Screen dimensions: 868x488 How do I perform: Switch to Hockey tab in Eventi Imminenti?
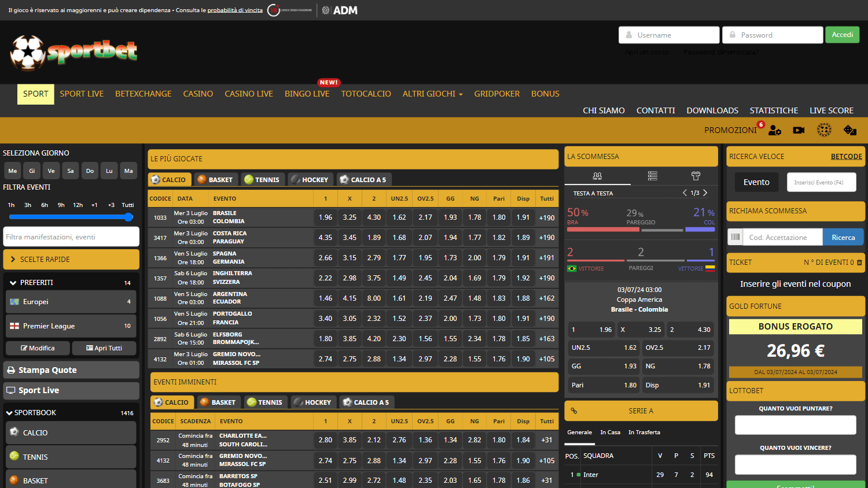coord(313,402)
